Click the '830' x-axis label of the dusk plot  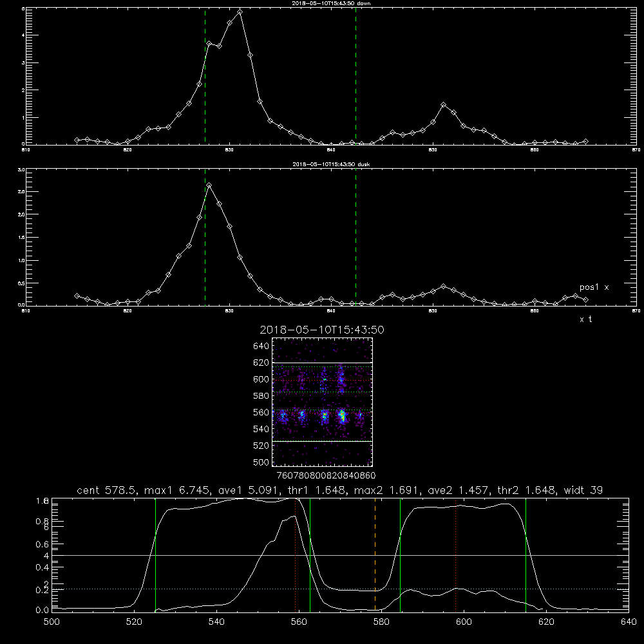(x=229, y=311)
